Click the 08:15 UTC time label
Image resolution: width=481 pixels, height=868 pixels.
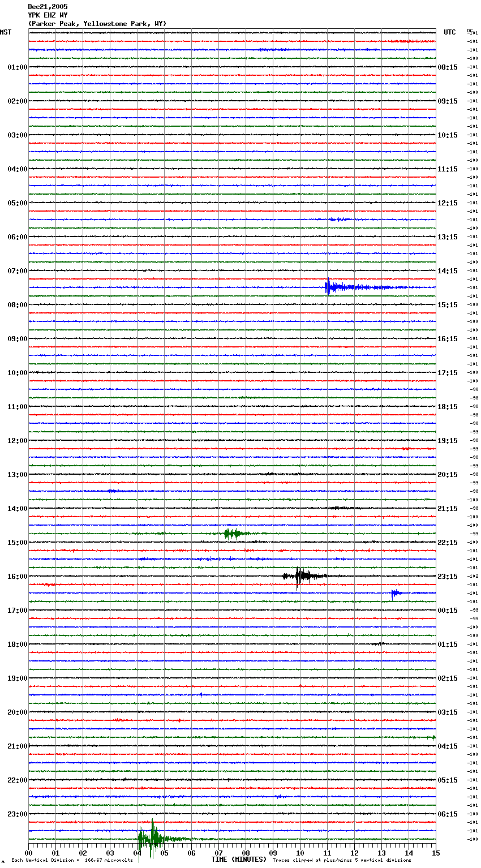(x=448, y=67)
